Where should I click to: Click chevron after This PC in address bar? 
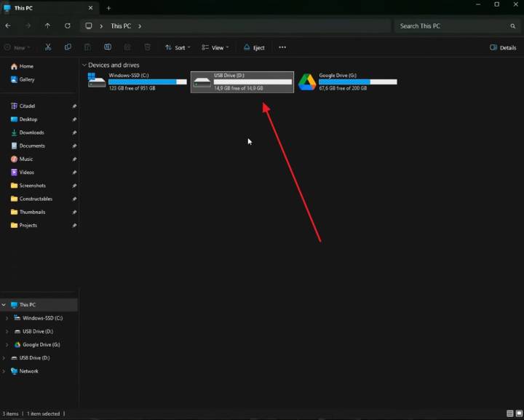tap(140, 26)
